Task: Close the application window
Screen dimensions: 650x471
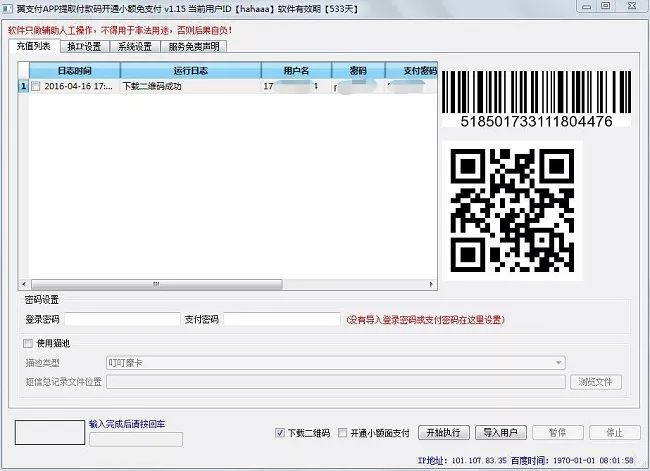Action: [632, 6]
